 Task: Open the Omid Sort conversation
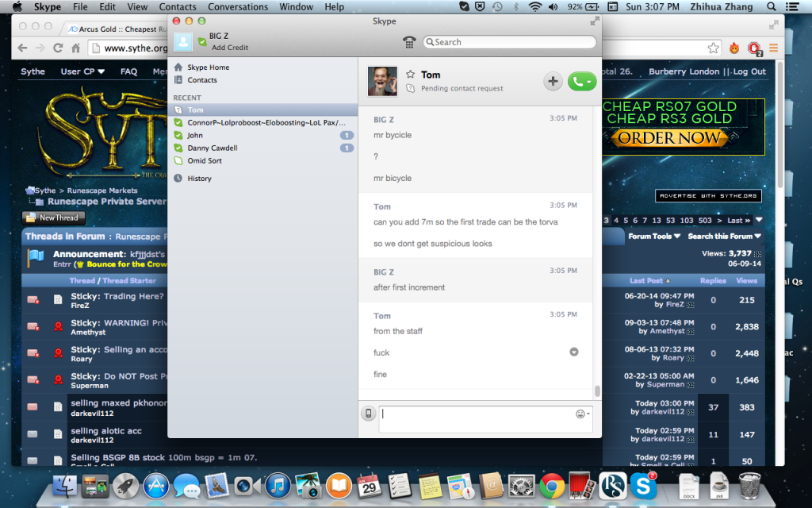[x=262, y=160]
